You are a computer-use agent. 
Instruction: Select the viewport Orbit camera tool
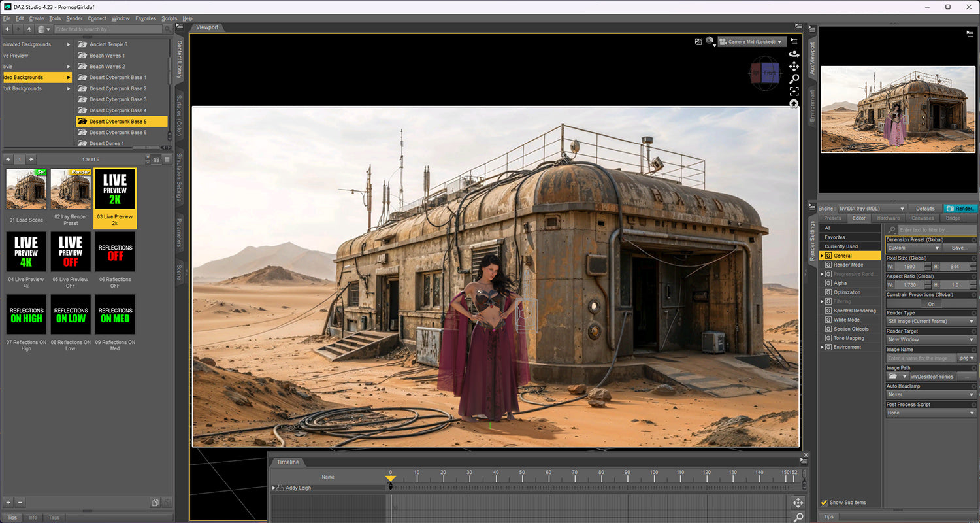(794, 54)
